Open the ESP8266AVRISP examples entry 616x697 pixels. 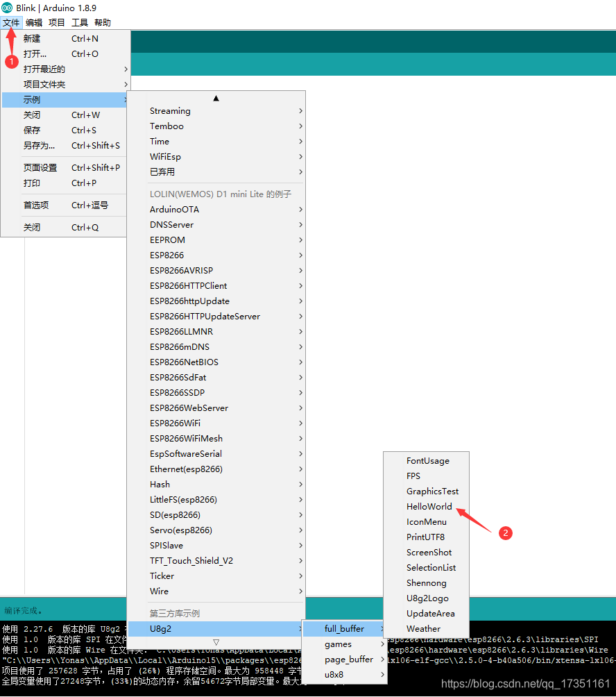(x=216, y=270)
